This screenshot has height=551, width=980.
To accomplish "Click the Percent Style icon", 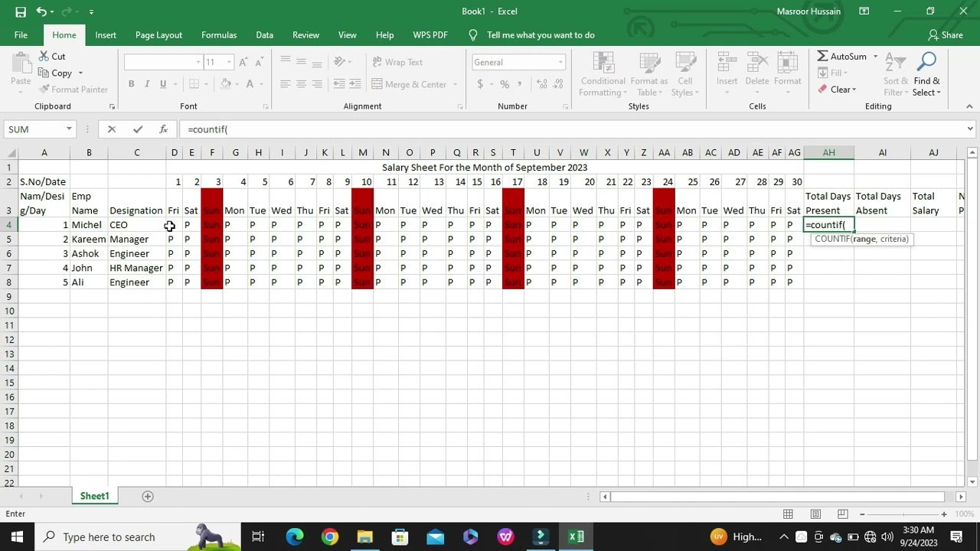I will point(505,84).
